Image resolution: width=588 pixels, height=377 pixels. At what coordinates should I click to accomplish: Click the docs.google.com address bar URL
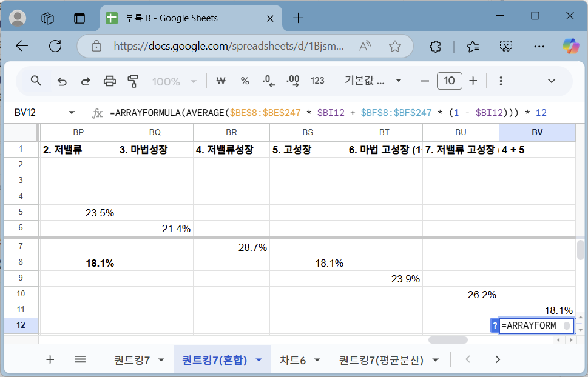click(228, 46)
